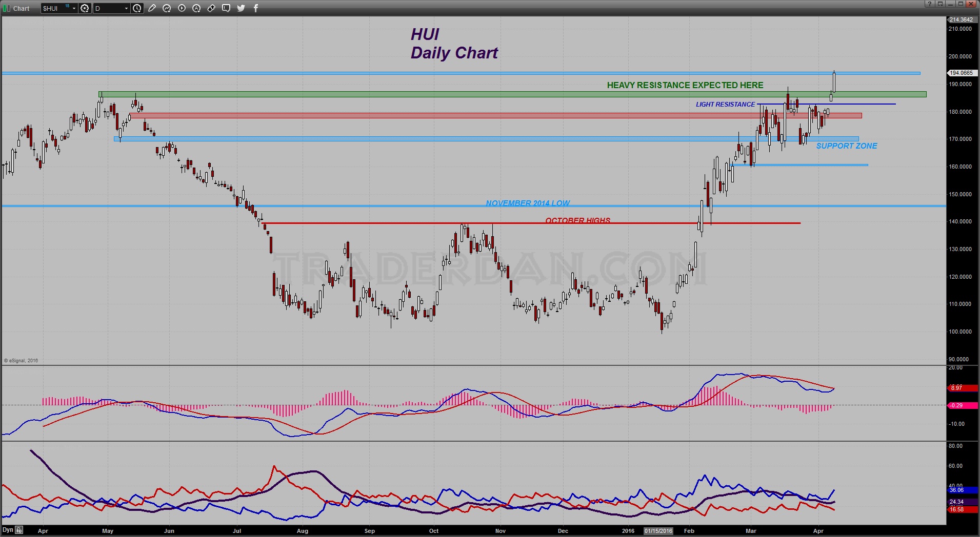Expand the $HUI symbol dropdown
The height and width of the screenshot is (537, 980).
point(74,8)
